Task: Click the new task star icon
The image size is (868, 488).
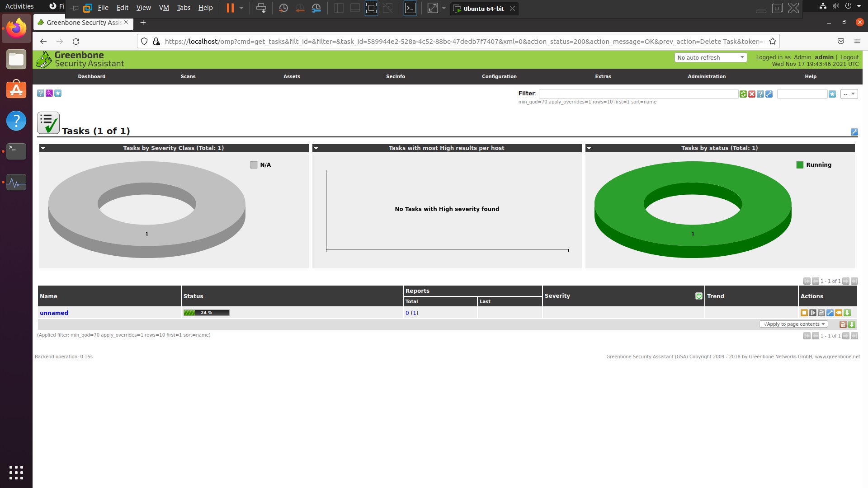Action: (58, 93)
